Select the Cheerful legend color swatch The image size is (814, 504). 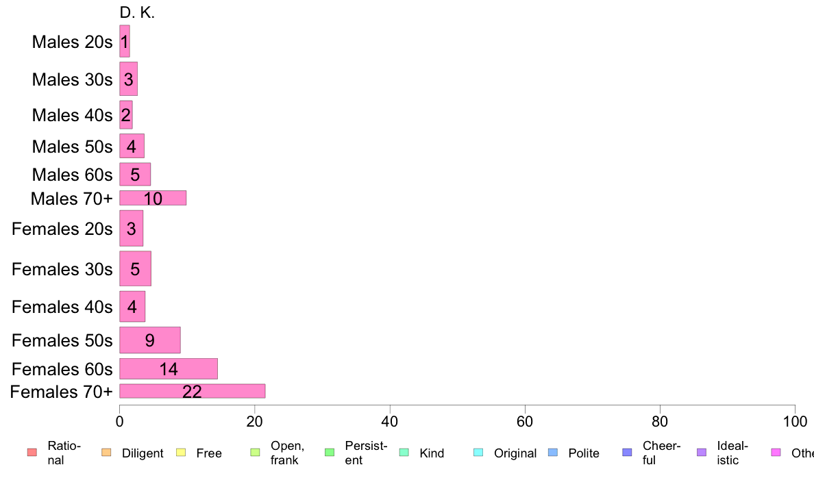point(628,453)
